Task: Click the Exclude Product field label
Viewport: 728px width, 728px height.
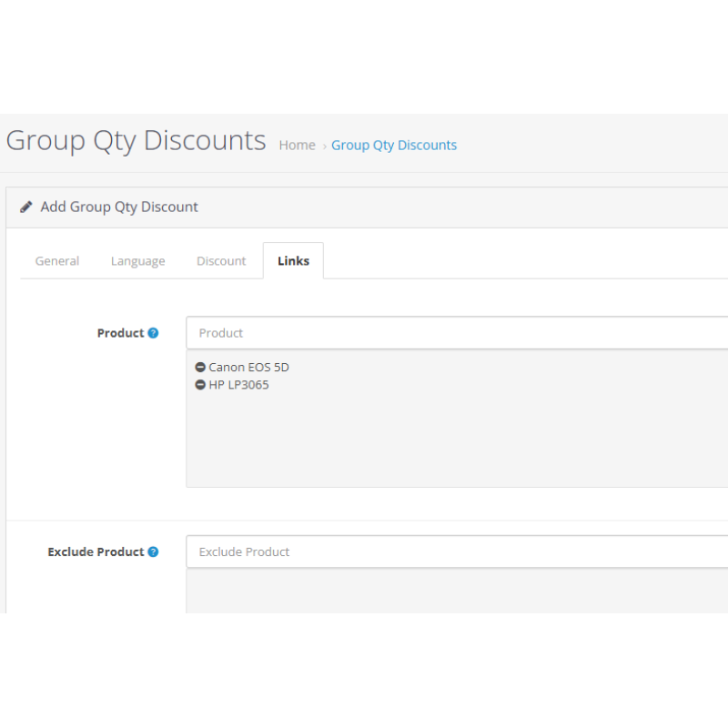Action: coord(96,551)
